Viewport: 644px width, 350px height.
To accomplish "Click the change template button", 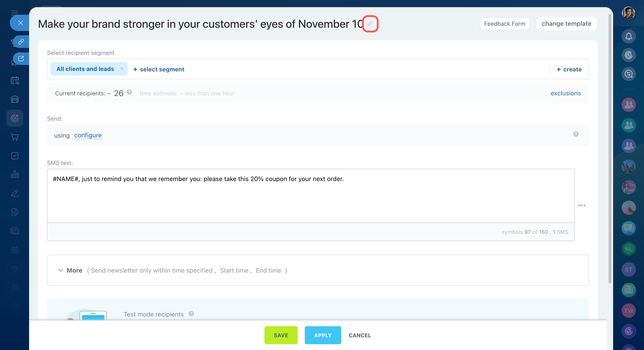I will pos(566,24).
